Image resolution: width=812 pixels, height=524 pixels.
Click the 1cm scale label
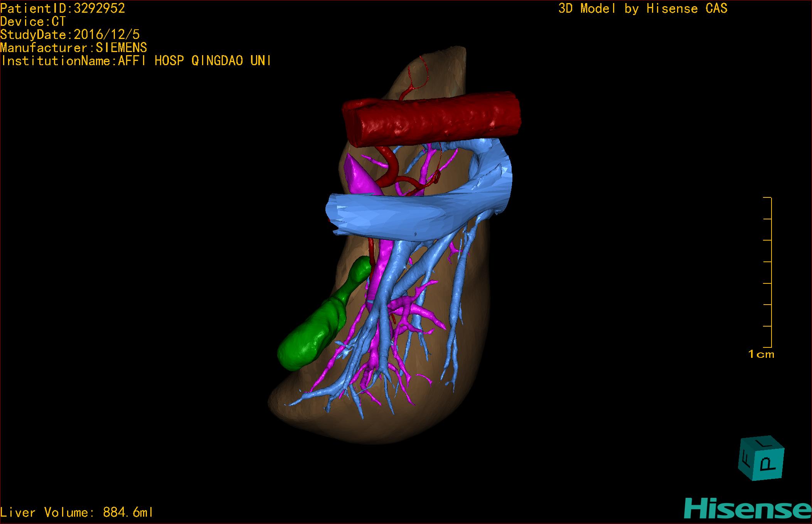pos(761,354)
